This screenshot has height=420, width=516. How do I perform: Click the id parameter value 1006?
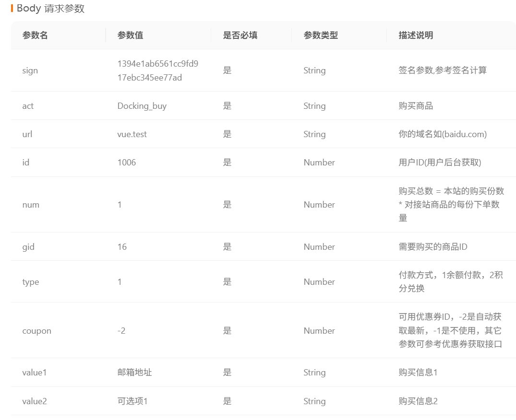pos(127,163)
